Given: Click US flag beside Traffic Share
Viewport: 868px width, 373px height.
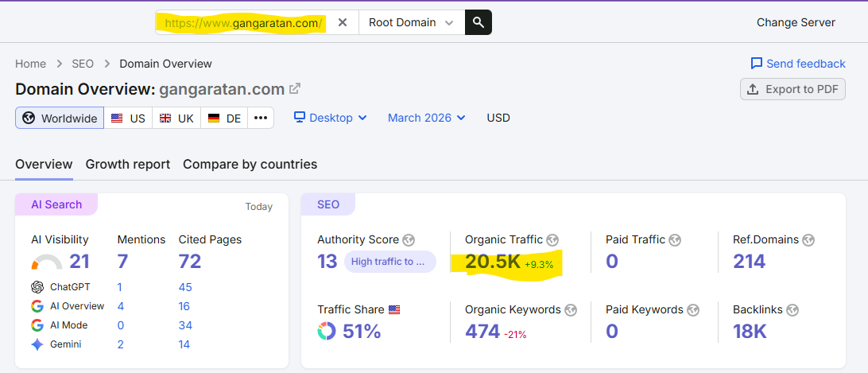Looking at the screenshot, I should tap(394, 310).
